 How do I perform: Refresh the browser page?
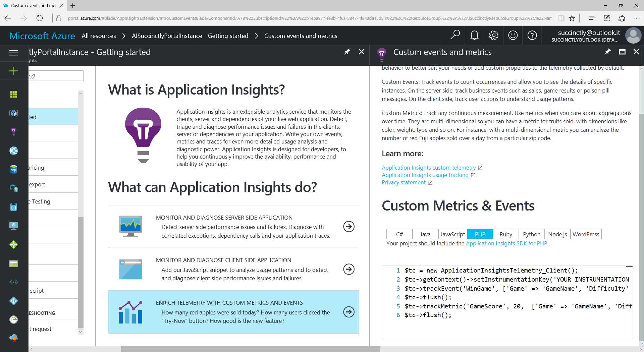40,18
